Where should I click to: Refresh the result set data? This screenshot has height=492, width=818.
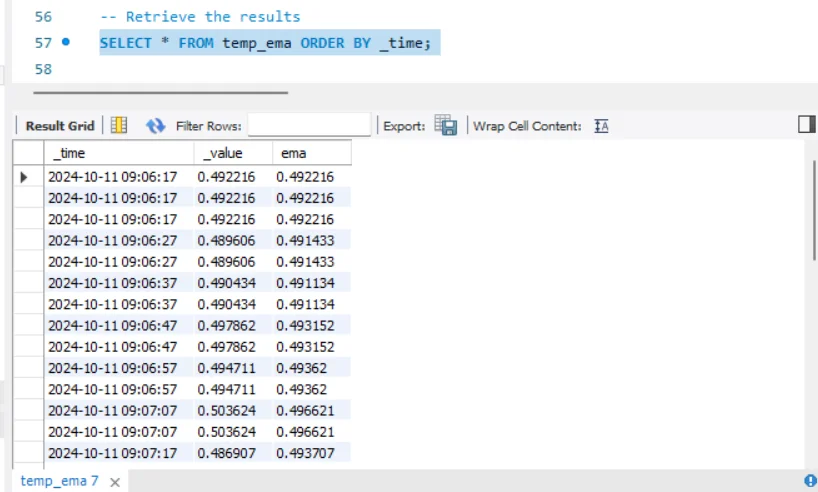click(155, 126)
